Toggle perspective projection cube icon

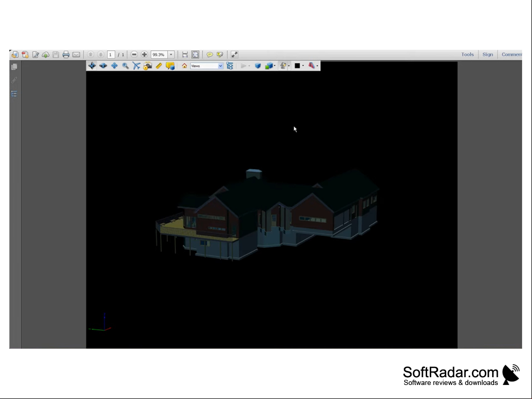(x=258, y=66)
